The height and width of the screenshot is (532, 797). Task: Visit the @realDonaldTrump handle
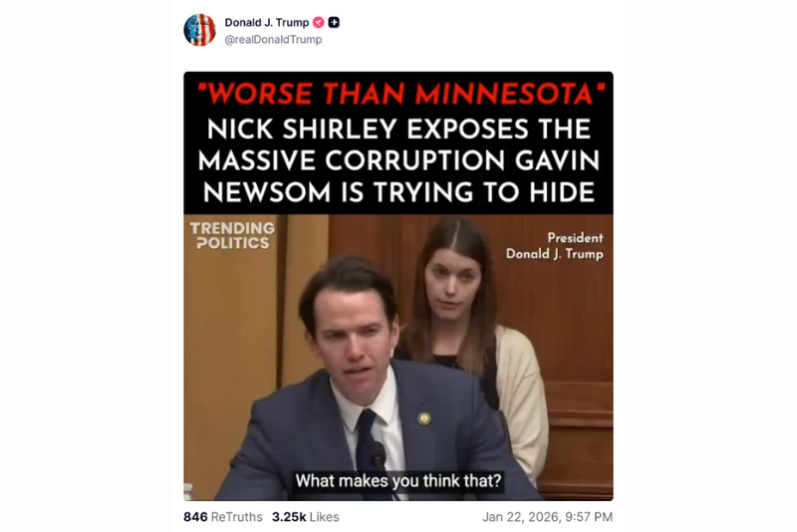273,39
